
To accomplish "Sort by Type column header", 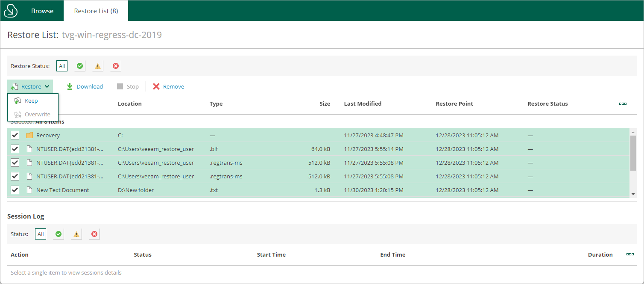I will coord(216,104).
